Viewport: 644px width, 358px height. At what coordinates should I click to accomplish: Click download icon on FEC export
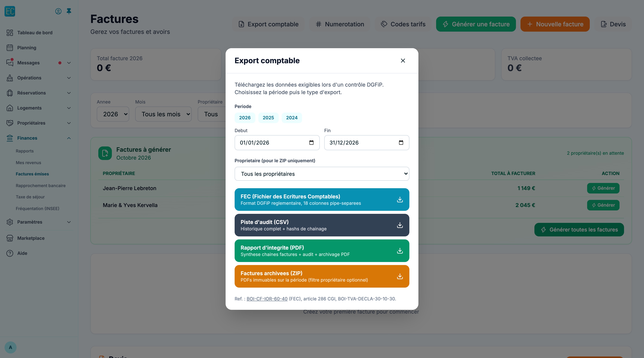400,199
